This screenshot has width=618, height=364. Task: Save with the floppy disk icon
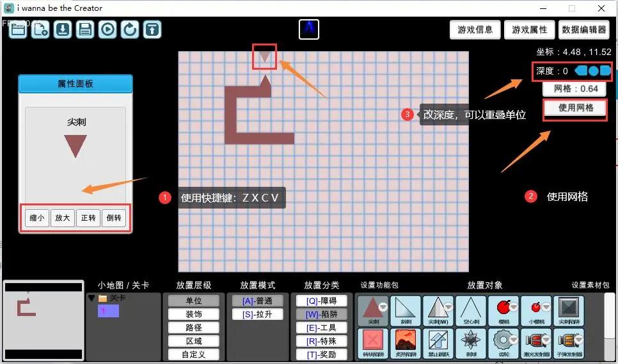tap(84, 29)
